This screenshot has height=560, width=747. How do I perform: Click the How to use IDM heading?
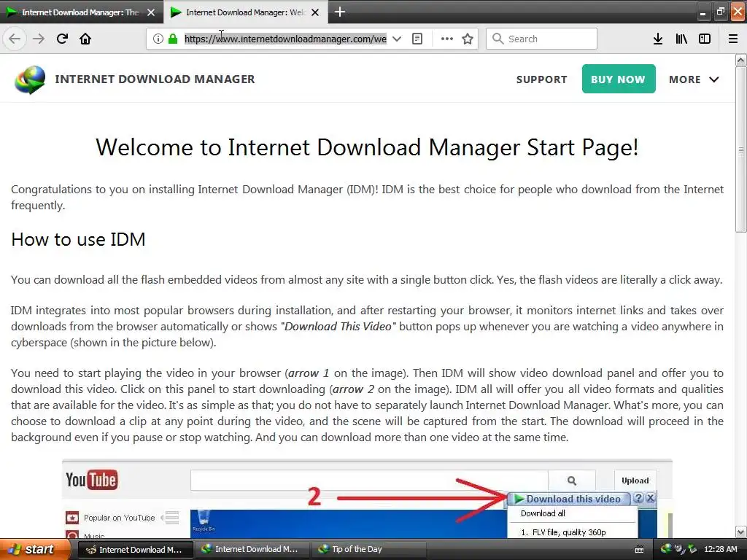(78, 239)
